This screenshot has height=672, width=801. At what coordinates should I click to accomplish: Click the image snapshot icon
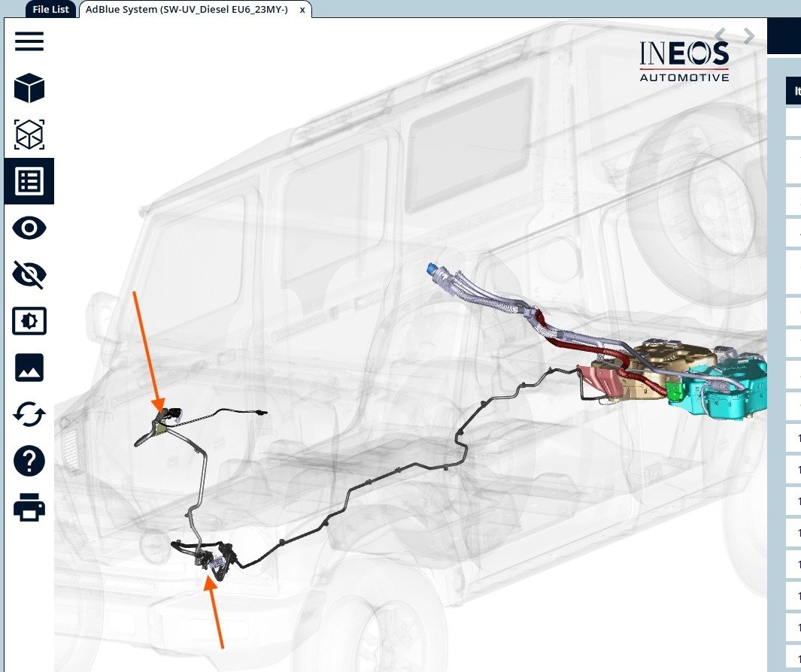29,368
